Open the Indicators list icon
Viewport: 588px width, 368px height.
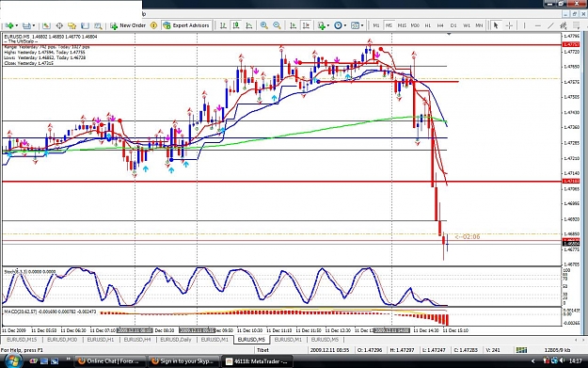tap(321, 25)
